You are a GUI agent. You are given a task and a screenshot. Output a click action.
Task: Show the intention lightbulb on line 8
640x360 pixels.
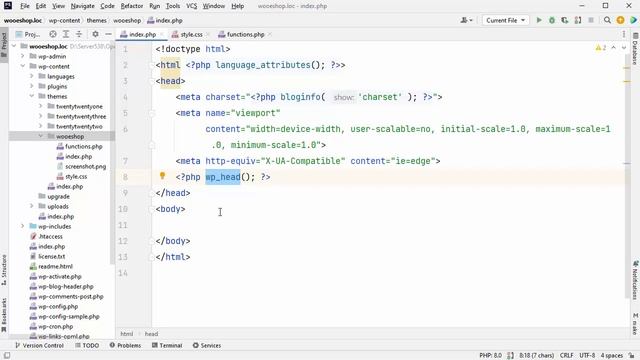click(162, 176)
